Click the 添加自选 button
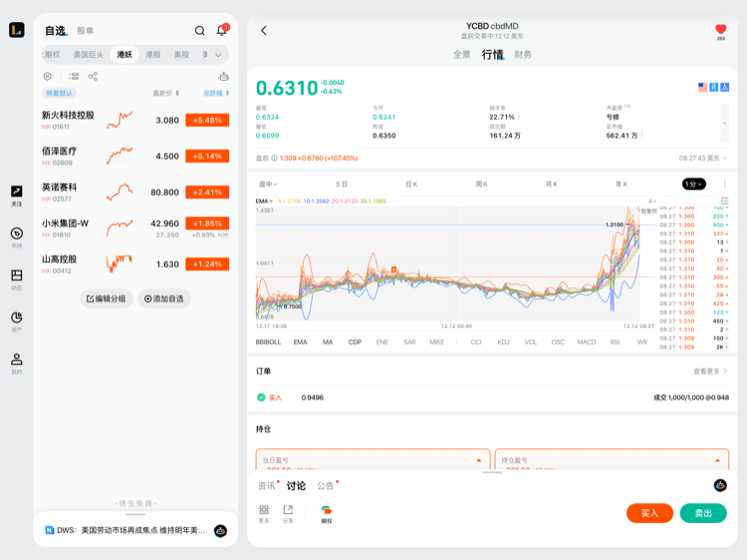The height and width of the screenshot is (560, 747). [x=164, y=298]
